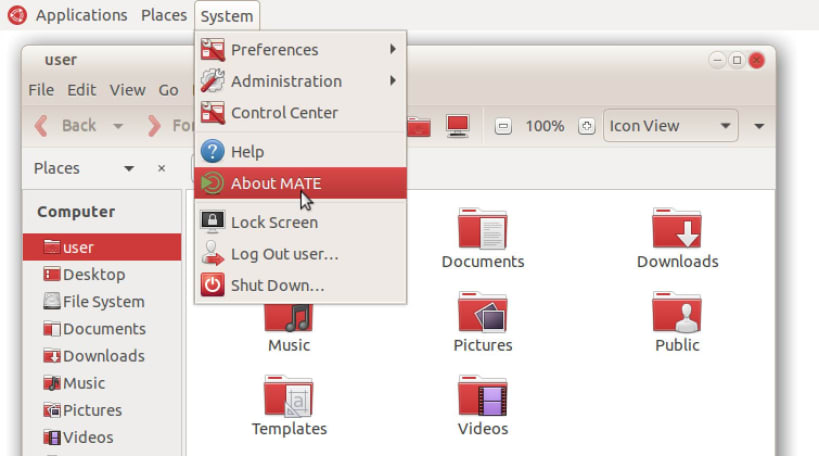819x456 pixels.
Task: Click the Lock Screen monitor icon
Action: (x=213, y=222)
